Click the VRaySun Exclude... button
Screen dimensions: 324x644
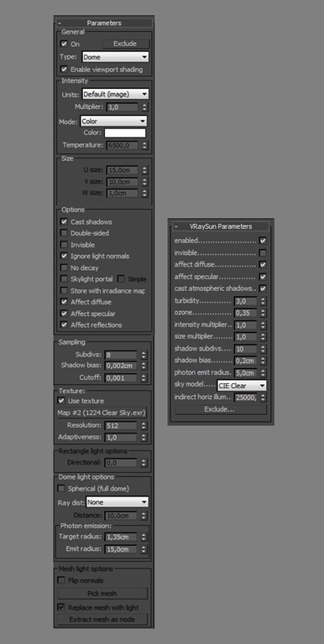tap(221, 409)
